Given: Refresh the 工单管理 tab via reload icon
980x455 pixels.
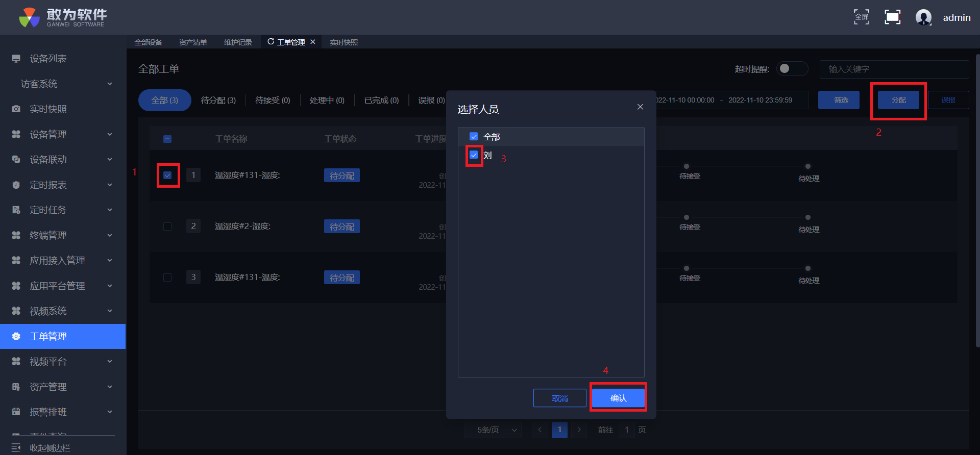Looking at the screenshot, I should [x=271, y=42].
